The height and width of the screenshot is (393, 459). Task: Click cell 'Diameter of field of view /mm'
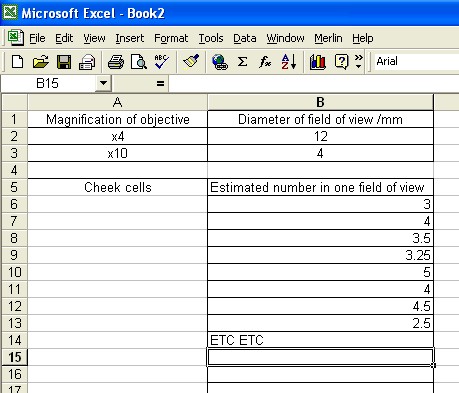(x=320, y=119)
